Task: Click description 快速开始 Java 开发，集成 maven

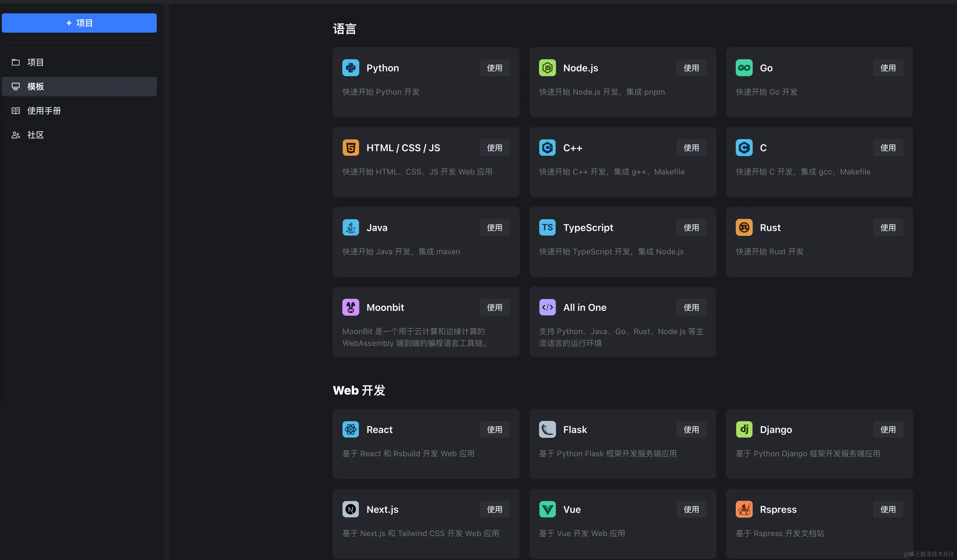Action: pos(401,252)
